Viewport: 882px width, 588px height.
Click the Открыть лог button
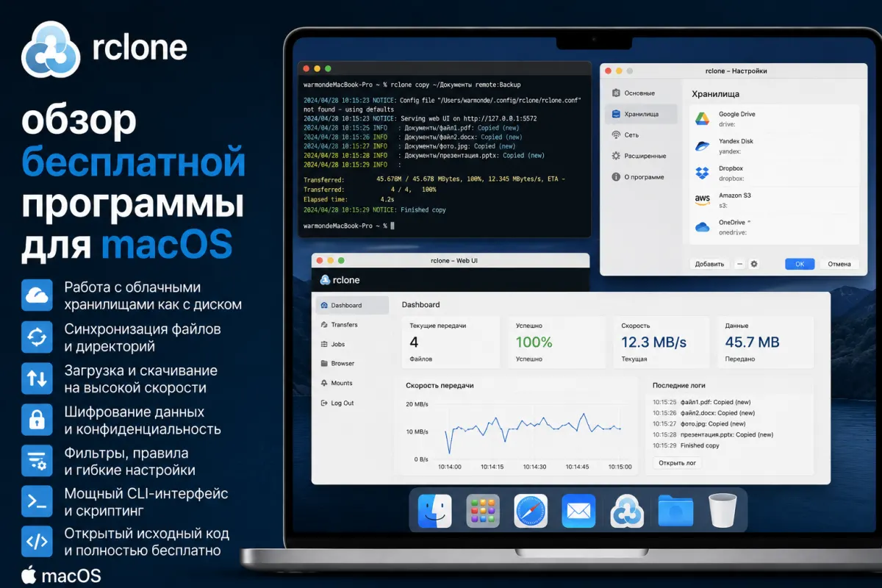click(677, 463)
